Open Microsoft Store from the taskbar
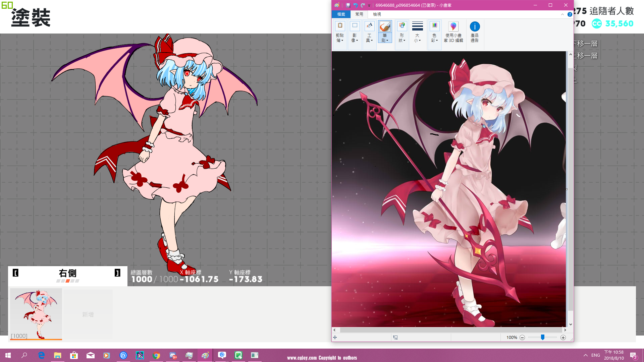 click(x=74, y=355)
